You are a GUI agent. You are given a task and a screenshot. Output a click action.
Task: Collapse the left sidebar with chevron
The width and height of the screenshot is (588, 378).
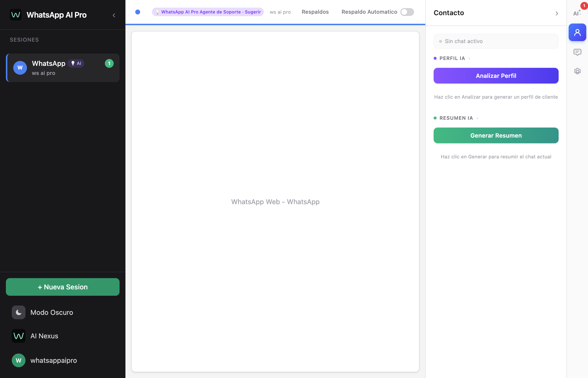pyautogui.click(x=114, y=15)
